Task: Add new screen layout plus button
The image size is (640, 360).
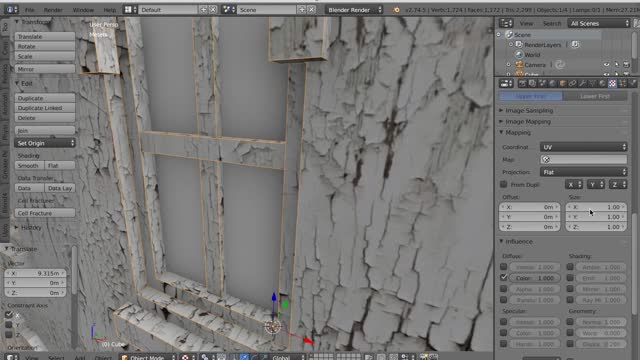Action: [x=203, y=9]
